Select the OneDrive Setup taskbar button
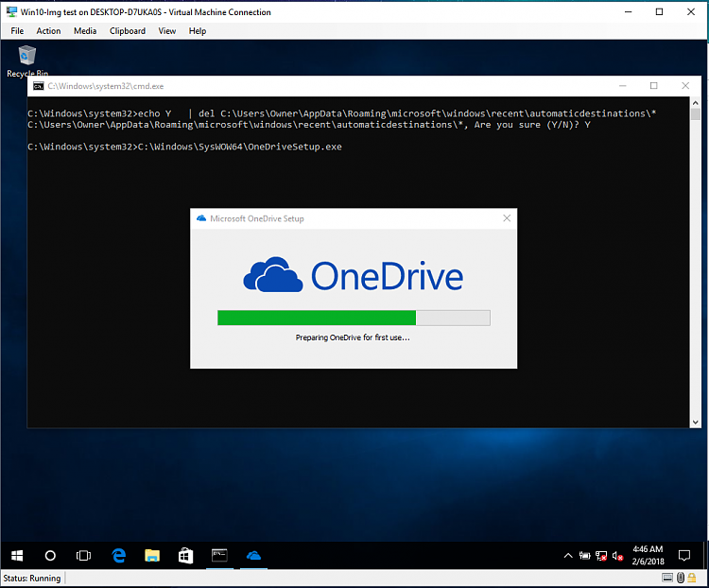Image resolution: width=709 pixels, height=588 pixels. pyautogui.click(x=253, y=556)
